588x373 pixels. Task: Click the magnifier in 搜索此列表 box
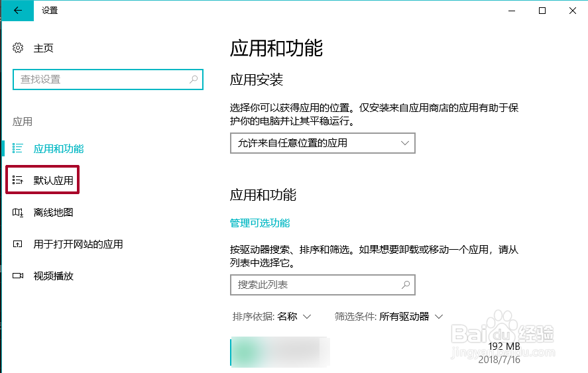pos(406,285)
